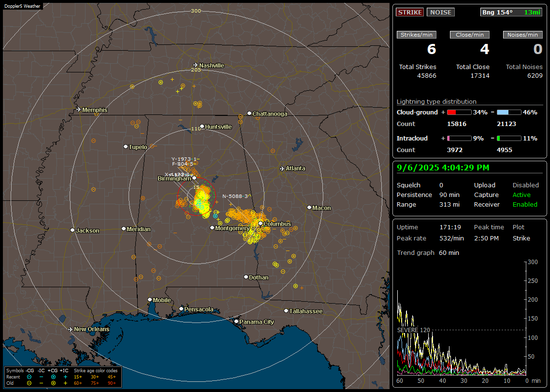Click the Lightning type distribution heading
This screenshot has width=550, height=392.
(436, 101)
